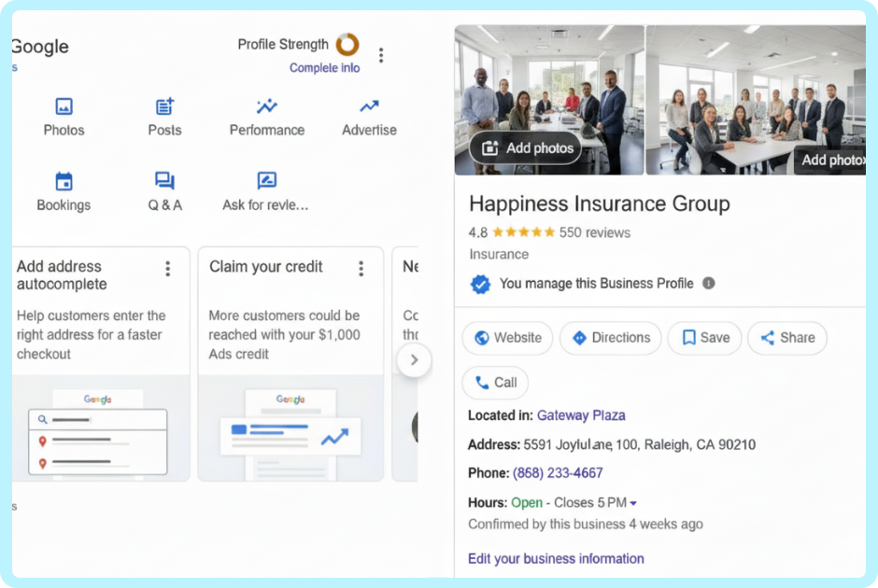Click the five-star rating display

524,232
